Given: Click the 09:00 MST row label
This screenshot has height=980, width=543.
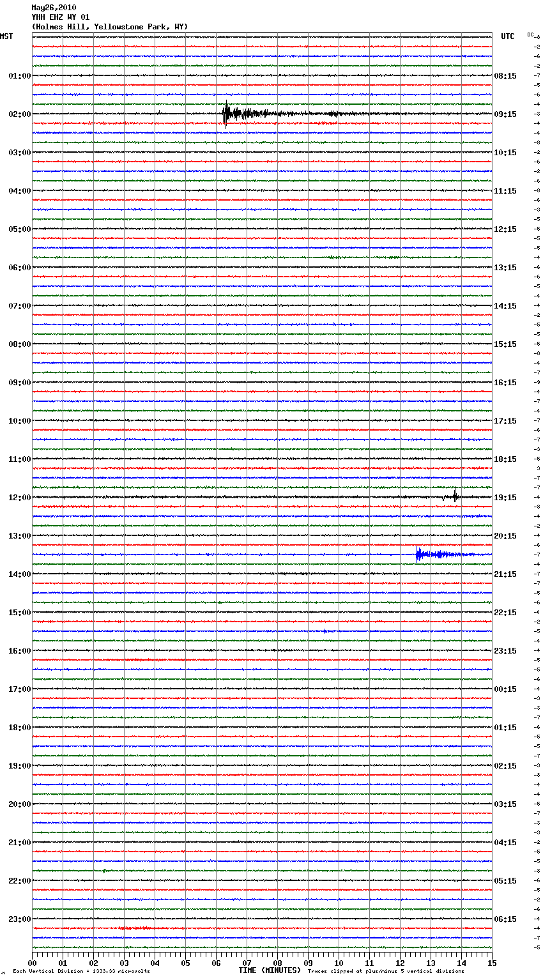Looking at the screenshot, I should [20, 383].
